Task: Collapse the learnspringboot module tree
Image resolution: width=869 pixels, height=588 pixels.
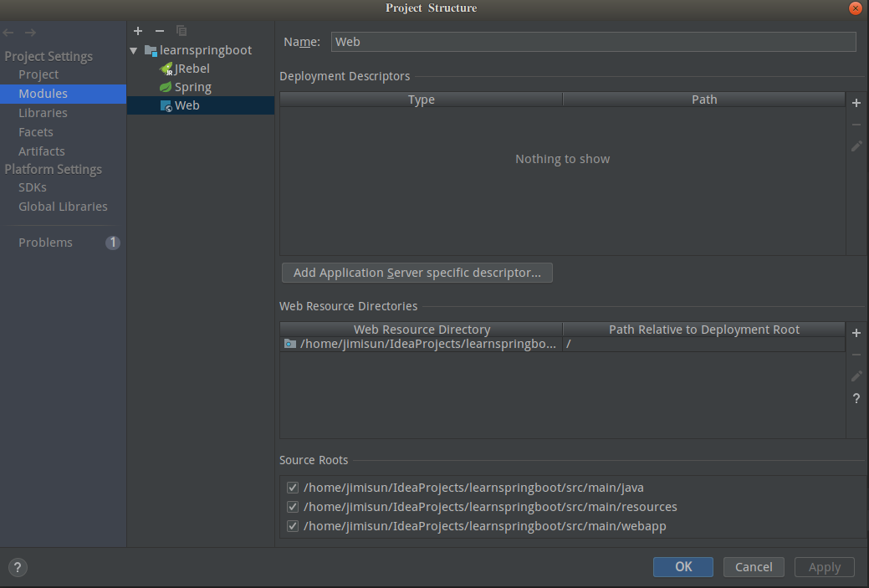Action: [134, 50]
